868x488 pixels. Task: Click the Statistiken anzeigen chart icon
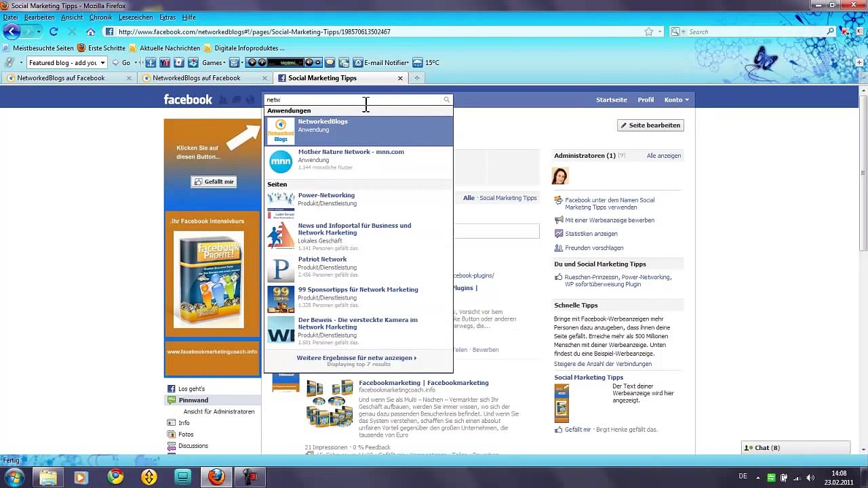pos(559,234)
